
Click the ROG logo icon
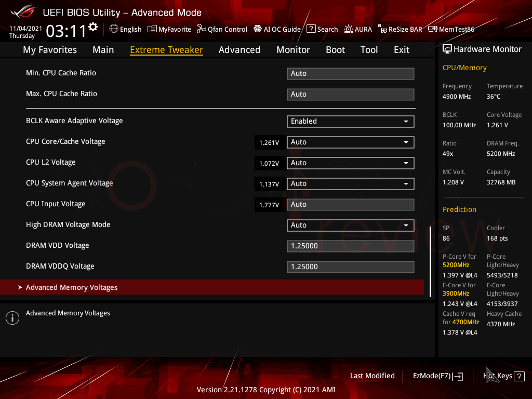pos(23,11)
